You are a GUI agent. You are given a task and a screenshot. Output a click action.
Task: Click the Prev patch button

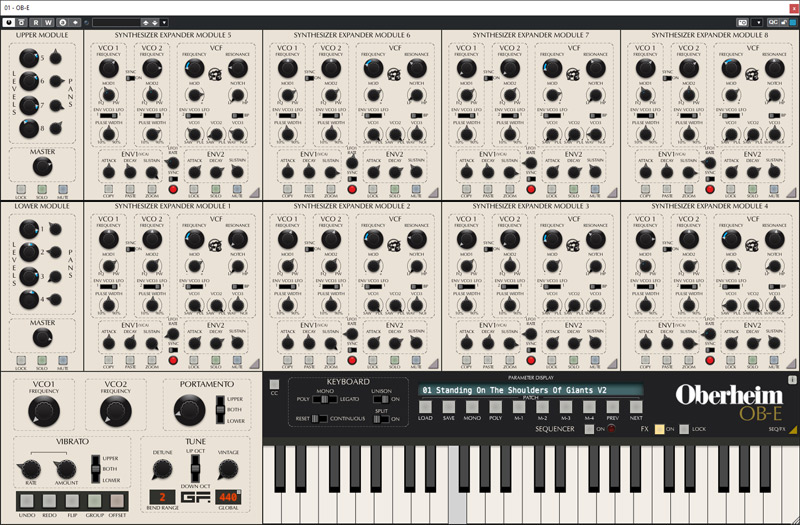click(x=613, y=406)
